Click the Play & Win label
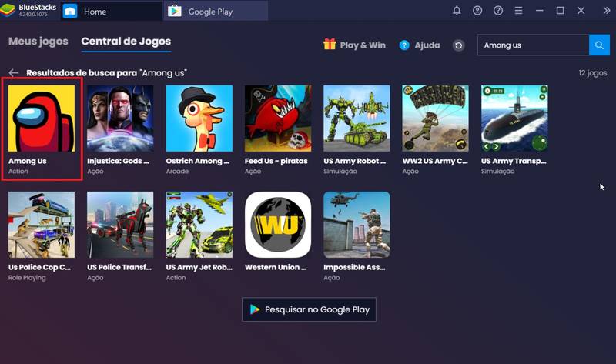Screen dimensions: 616x364 click(363, 45)
